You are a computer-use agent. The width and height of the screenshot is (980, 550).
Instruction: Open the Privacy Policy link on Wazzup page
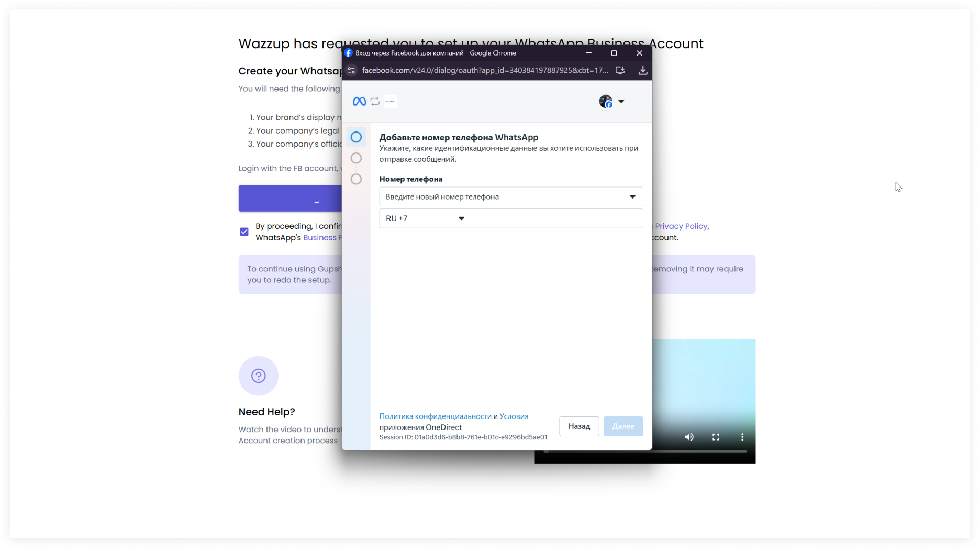click(x=681, y=226)
